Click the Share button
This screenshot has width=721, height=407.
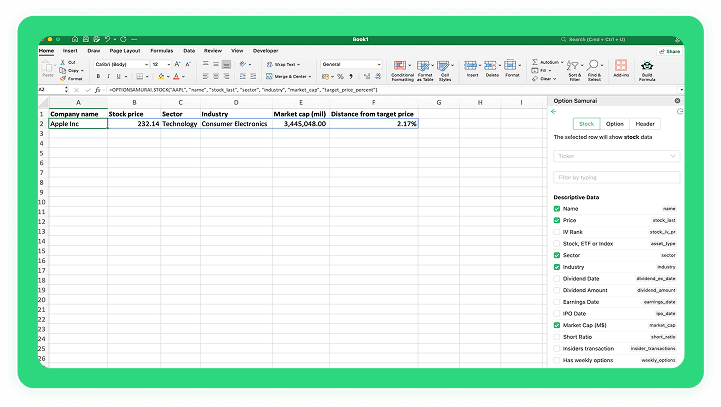(x=670, y=52)
